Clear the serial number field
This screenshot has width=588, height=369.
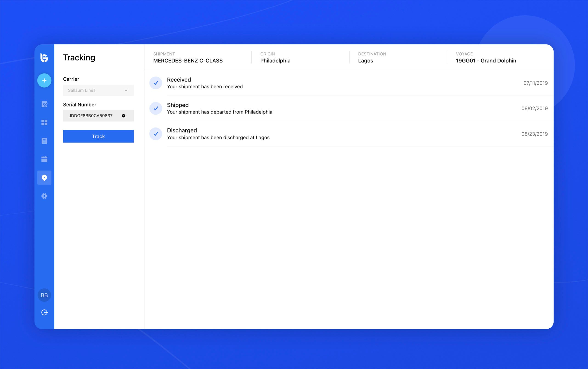pos(124,116)
